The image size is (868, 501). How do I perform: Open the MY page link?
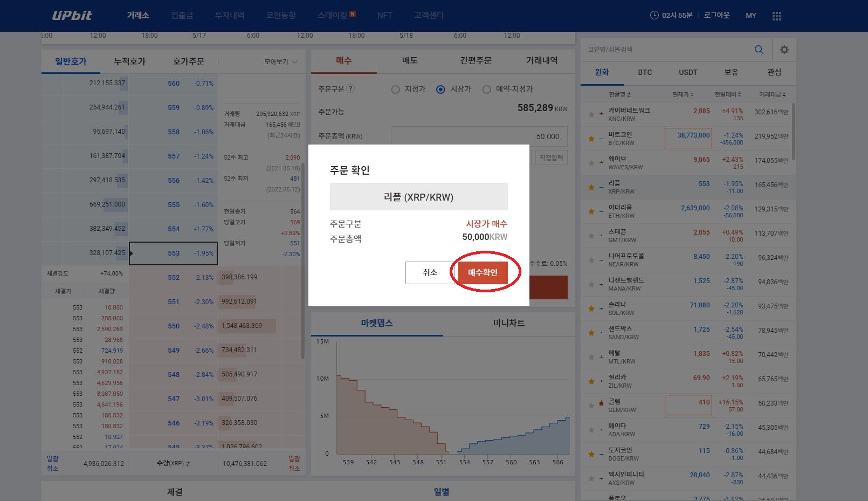[x=751, y=15]
